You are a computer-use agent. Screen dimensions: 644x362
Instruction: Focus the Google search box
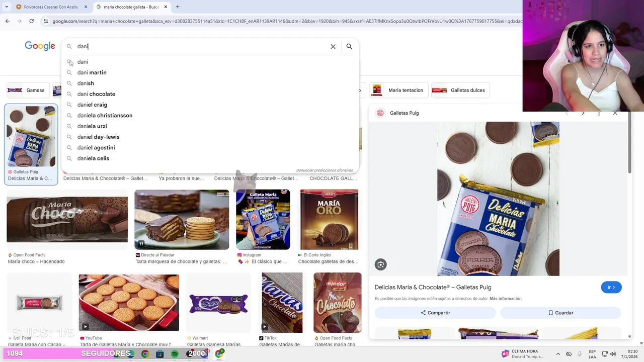tap(201, 46)
